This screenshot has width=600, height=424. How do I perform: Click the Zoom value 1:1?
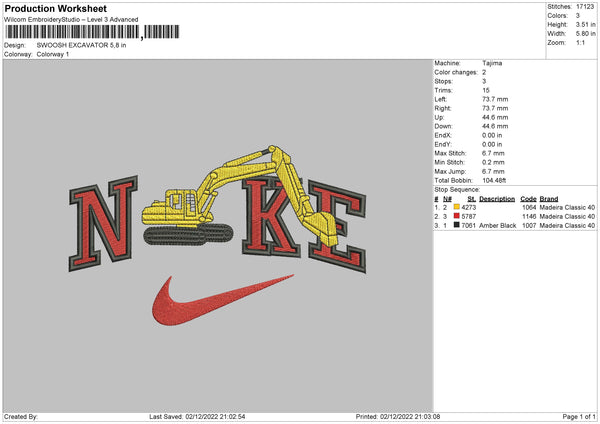coord(580,42)
